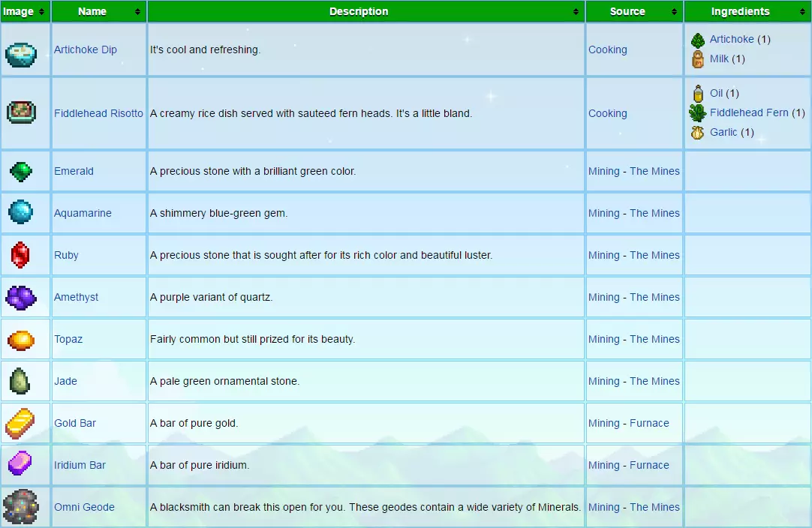Image resolution: width=812 pixels, height=528 pixels.
Task: Open the Furnace link in the Gold Bar row
Action: pos(649,423)
